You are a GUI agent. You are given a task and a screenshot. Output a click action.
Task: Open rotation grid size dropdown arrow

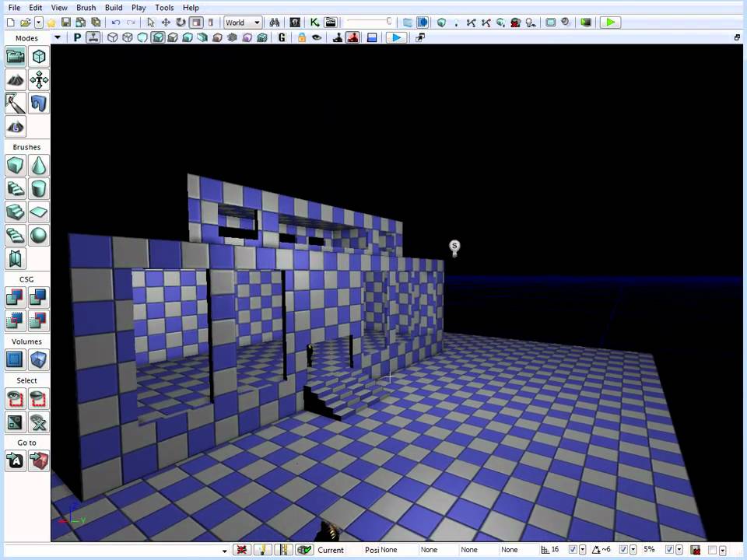[633, 550]
